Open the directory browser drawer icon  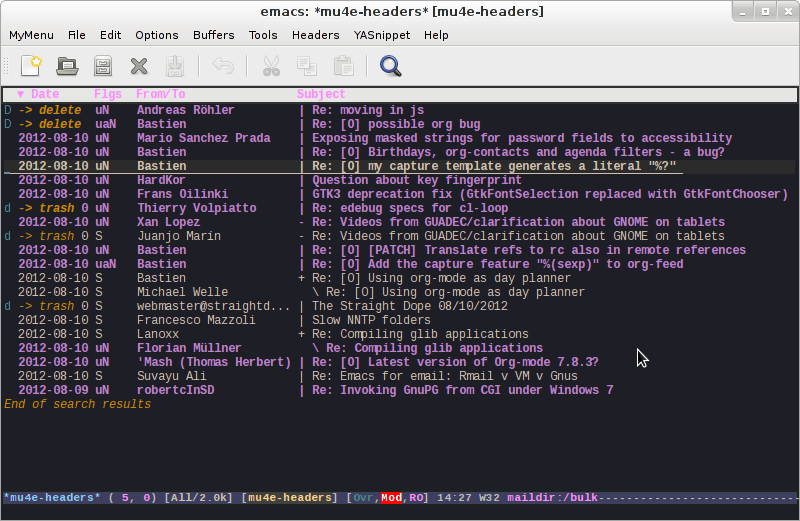(102, 66)
